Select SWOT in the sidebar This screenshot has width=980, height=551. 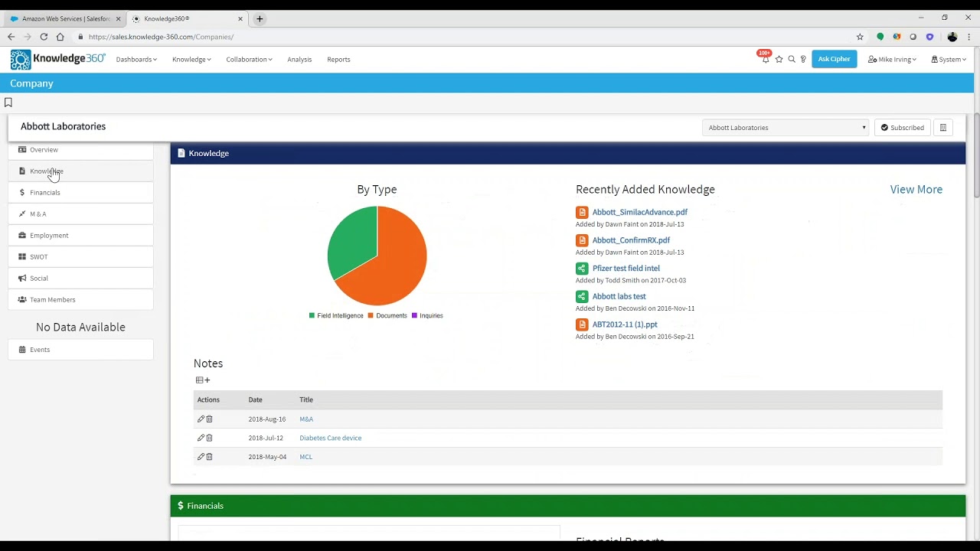80,257
